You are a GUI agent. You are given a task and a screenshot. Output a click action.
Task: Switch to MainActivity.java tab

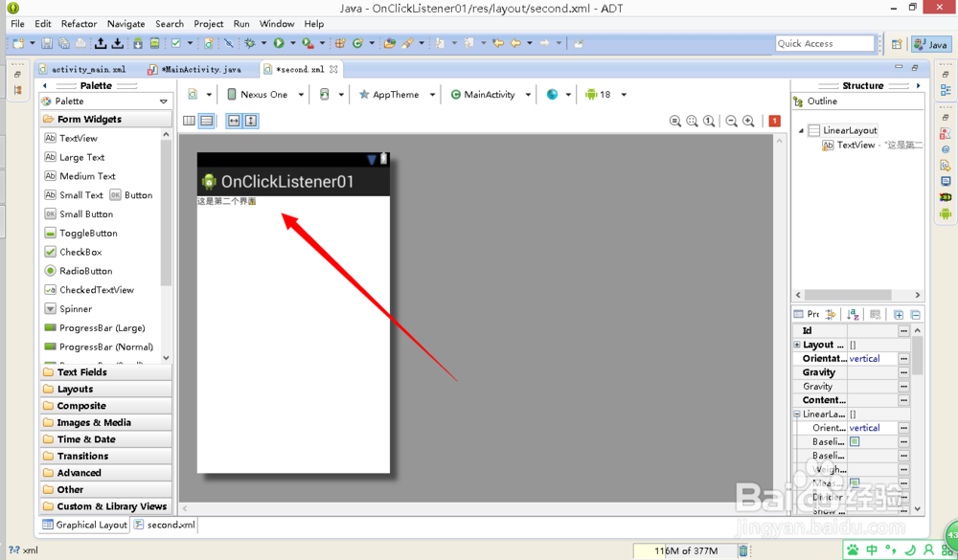point(194,70)
